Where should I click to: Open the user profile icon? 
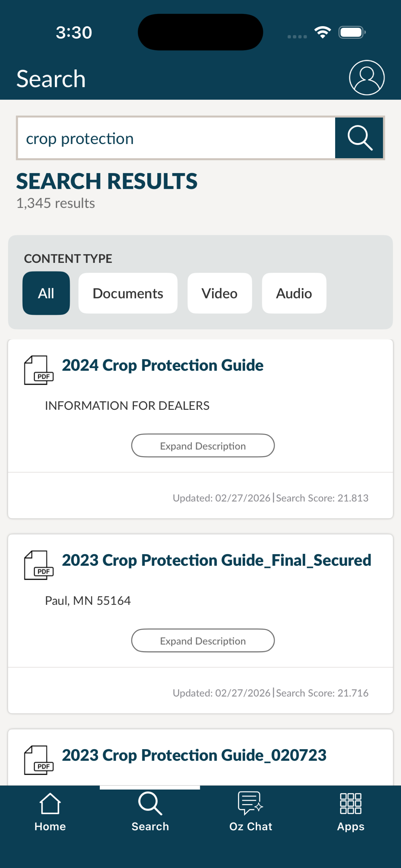tap(367, 78)
